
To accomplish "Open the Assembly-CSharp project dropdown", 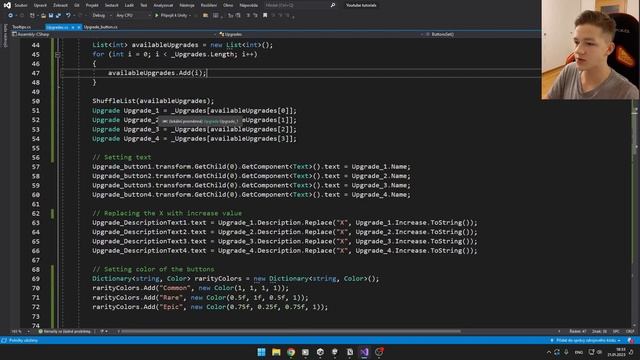I will click(114, 34).
